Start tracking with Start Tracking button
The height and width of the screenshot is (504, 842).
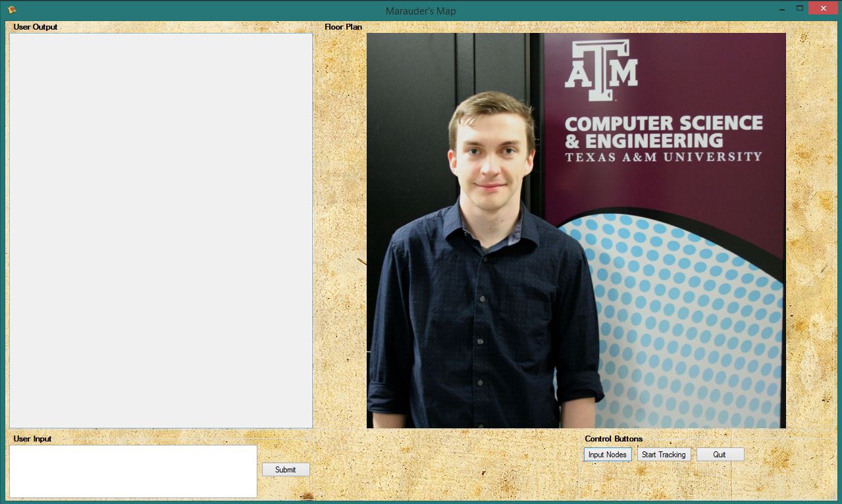click(664, 455)
